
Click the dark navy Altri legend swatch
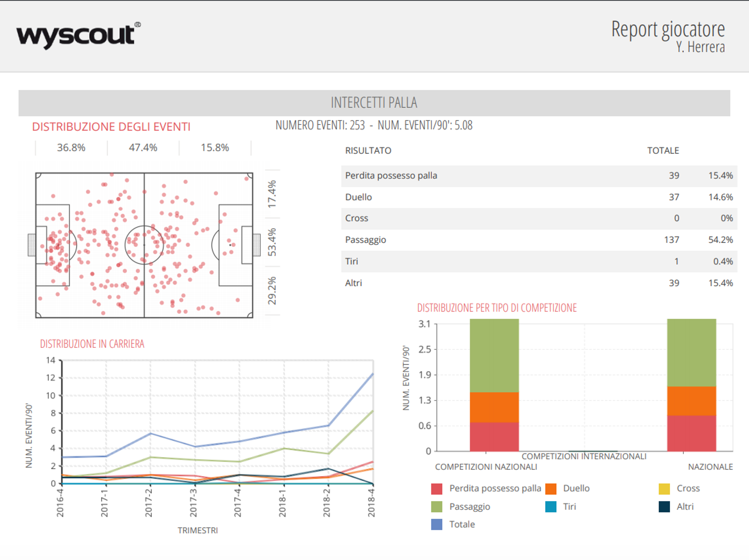point(664,507)
